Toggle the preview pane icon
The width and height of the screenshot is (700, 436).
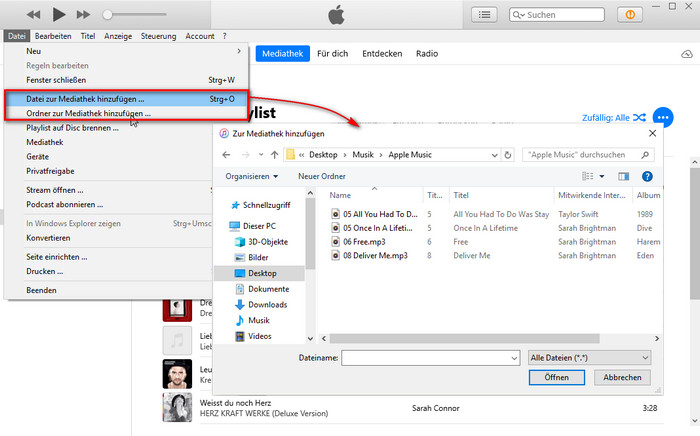(x=624, y=177)
